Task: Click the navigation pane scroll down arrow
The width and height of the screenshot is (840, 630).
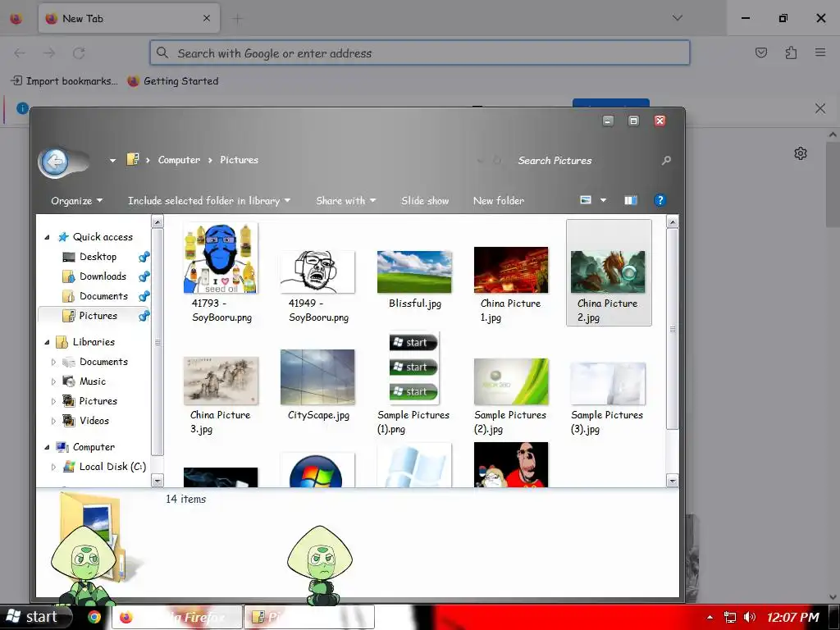Action: click(x=157, y=481)
